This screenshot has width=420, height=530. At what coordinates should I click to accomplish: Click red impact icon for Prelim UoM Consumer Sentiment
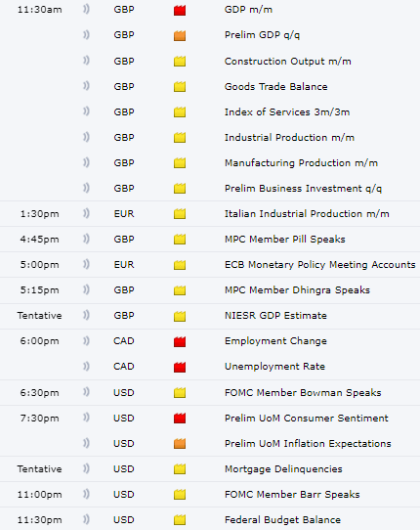(x=180, y=419)
